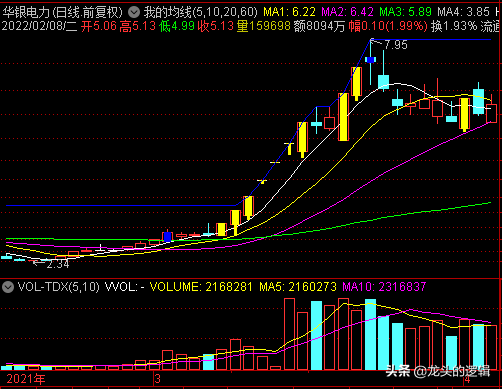The width and height of the screenshot is (502, 389).
Task: Click the blue candlestick at the 7.95 peak
Action: [370, 60]
